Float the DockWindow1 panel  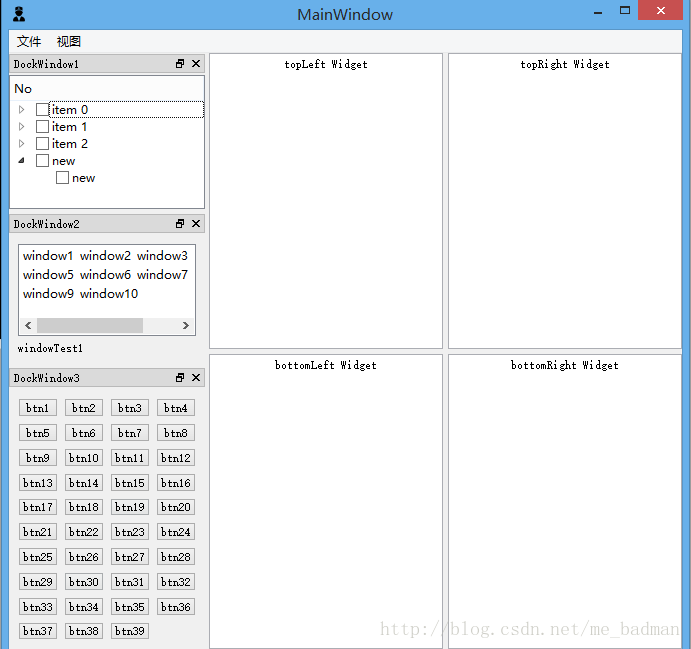coord(180,64)
